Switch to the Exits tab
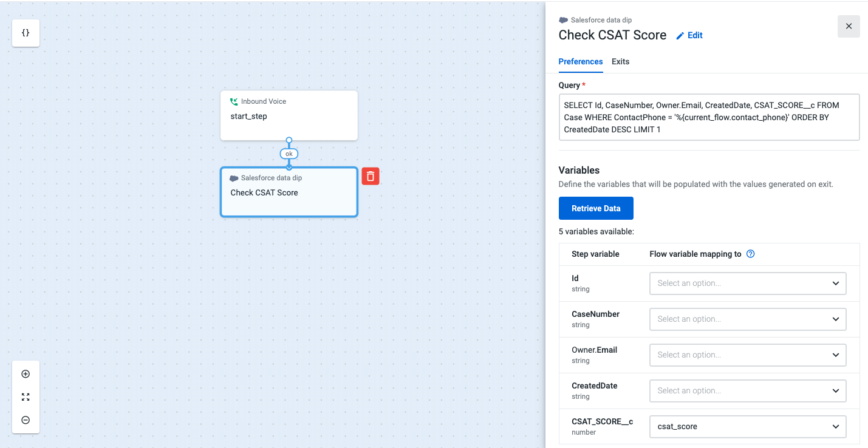 (620, 61)
